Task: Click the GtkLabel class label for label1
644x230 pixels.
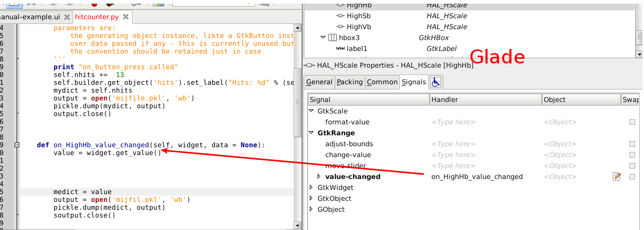Action: coord(442,48)
